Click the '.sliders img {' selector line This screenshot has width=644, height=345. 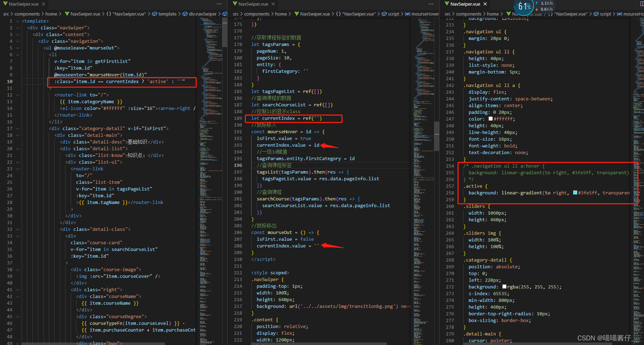[482, 233]
